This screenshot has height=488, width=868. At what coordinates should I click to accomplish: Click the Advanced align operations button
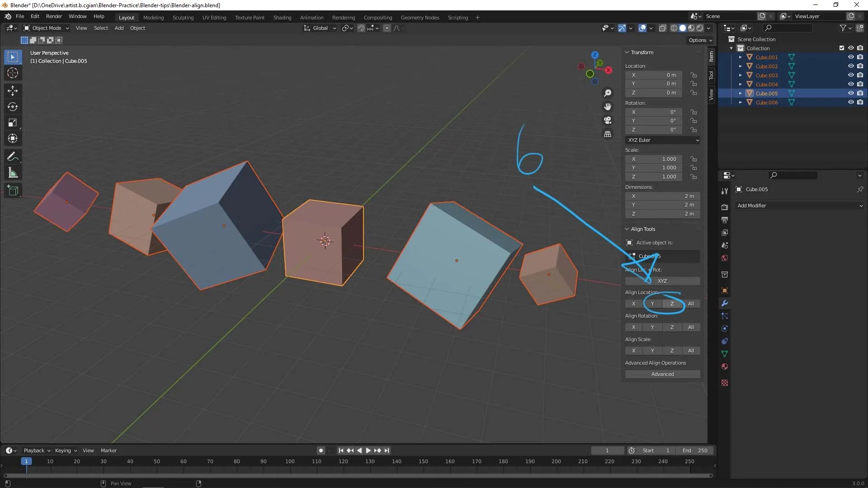662,374
